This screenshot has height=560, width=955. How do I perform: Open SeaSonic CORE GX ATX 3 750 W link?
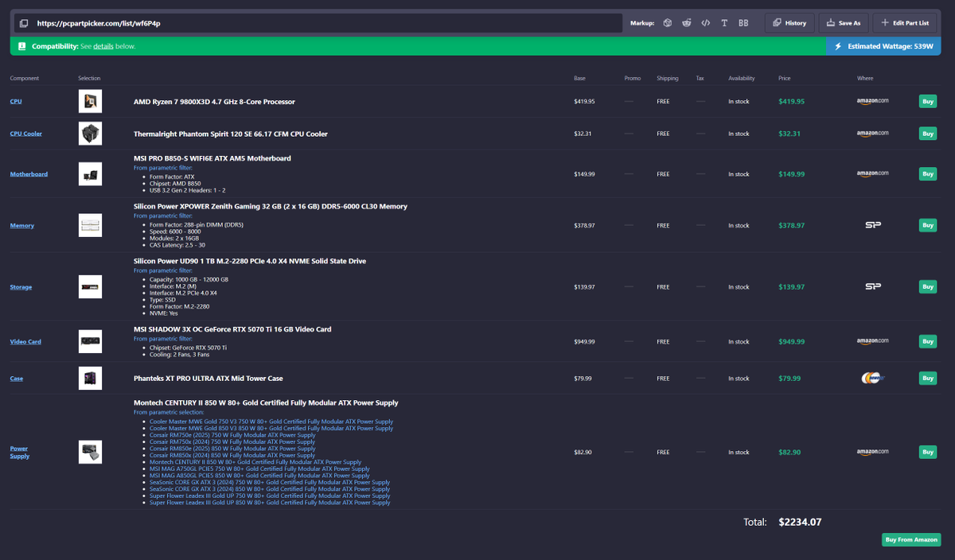270,482
